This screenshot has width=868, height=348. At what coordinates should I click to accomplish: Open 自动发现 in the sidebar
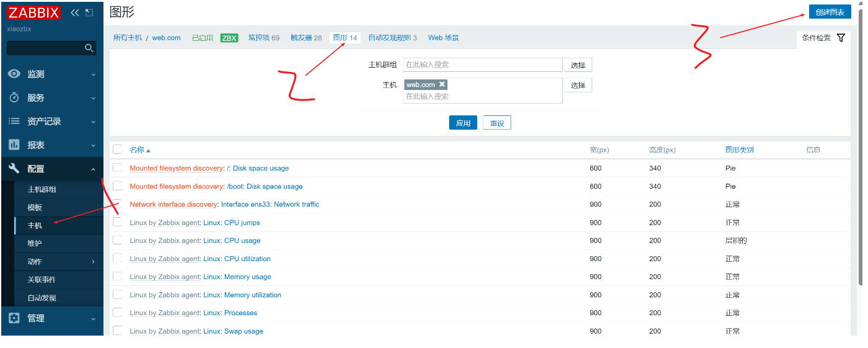point(42,298)
